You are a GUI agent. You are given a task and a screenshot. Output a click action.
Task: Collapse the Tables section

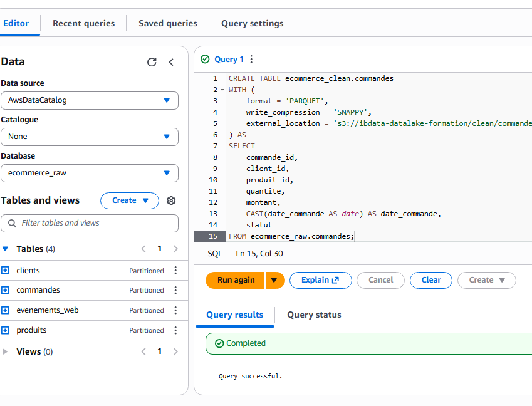[5, 249]
